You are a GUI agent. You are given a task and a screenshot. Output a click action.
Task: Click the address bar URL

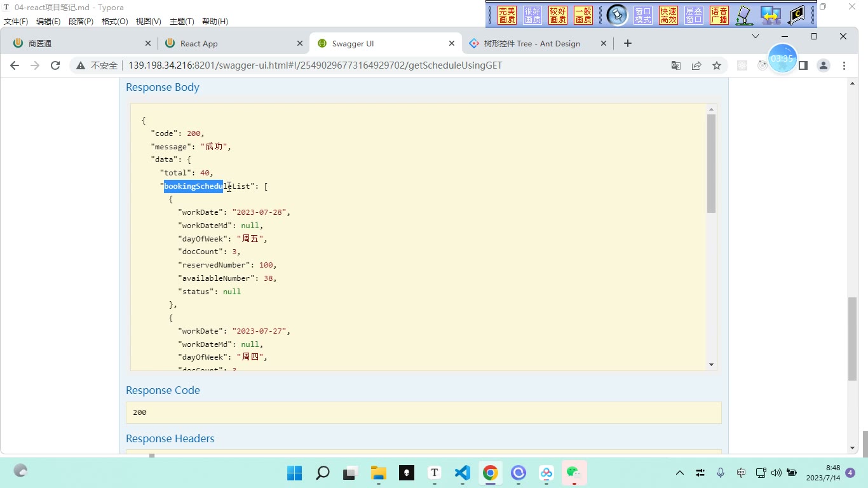[x=315, y=65]
